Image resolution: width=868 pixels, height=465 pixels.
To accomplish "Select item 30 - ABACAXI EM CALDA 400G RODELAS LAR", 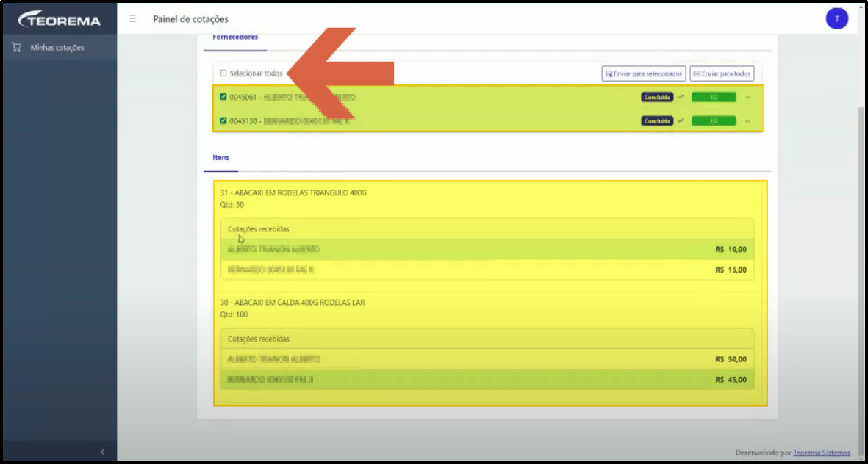I will [293, 303].
